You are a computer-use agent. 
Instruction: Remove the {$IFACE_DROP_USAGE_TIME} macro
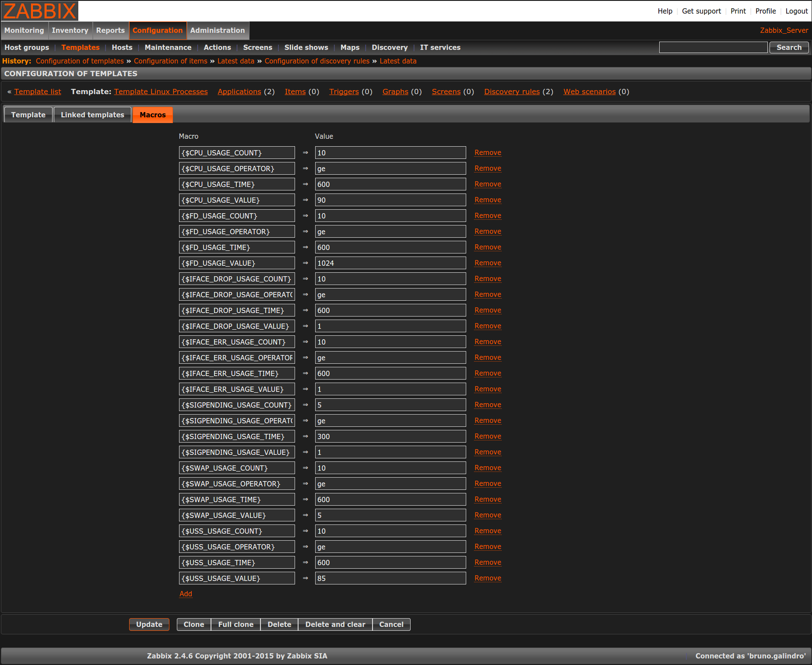click(488, 310)
